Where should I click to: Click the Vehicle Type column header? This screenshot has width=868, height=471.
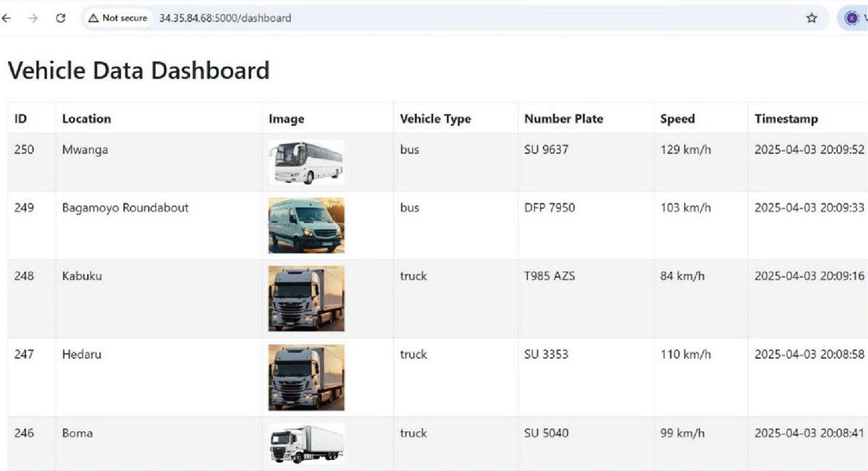435,119
